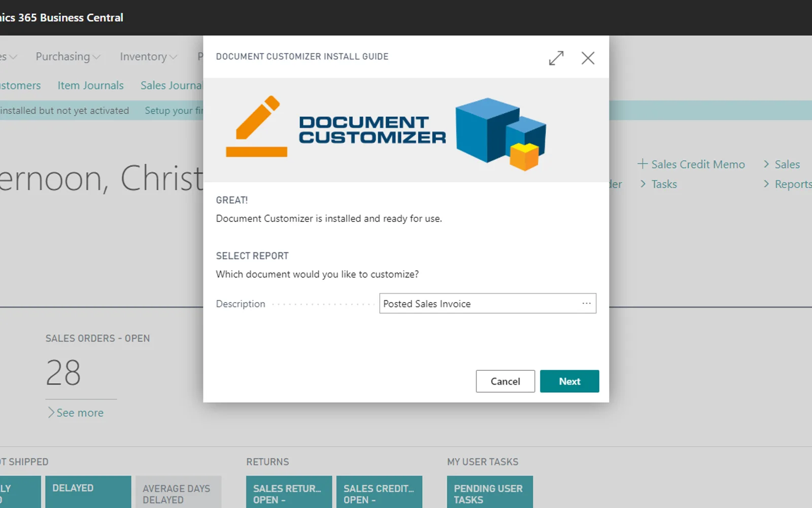Screen dimensions: 812x508
Task: Click the RETURNS section heading
Action: [267, 462]
